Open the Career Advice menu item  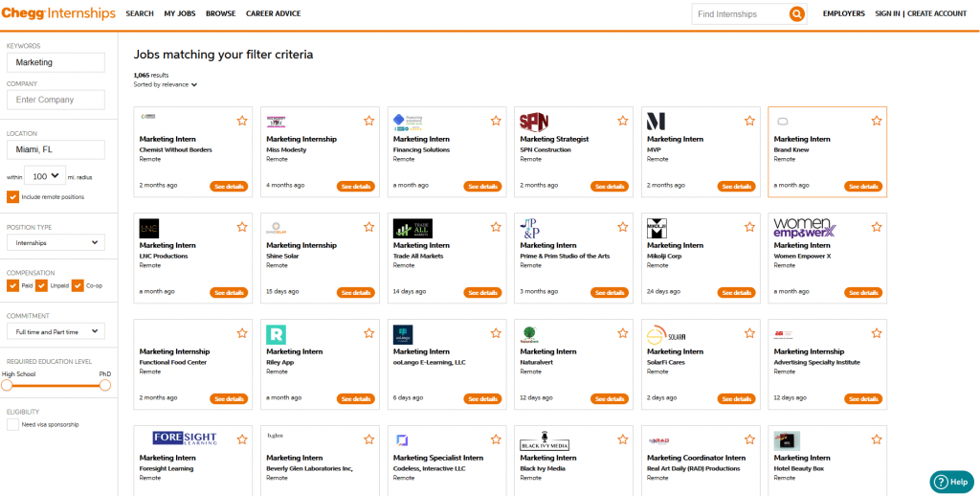click(273, 14)
